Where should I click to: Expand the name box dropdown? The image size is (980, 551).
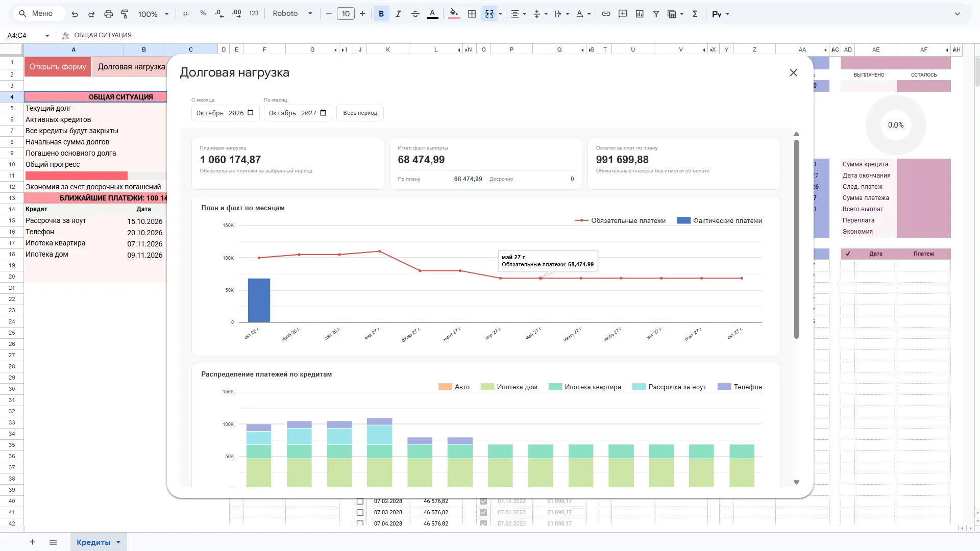[x=47, y=35]
